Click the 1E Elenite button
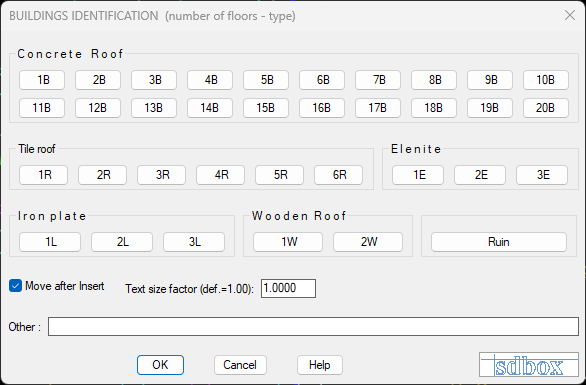 click(x=418, y=175)
